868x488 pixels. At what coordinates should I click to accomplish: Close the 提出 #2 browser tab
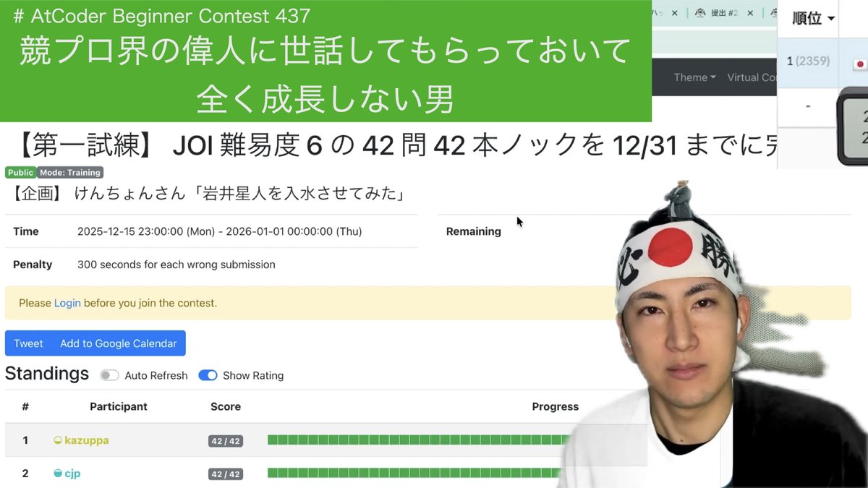pos(750,13)
